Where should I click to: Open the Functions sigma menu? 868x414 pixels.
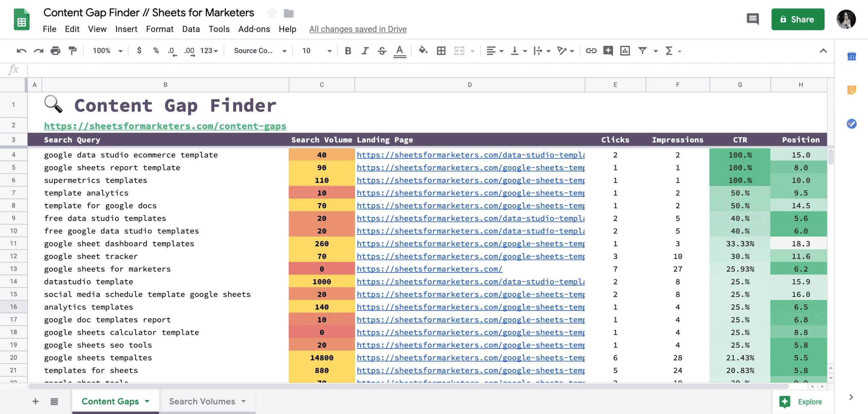point(673,51)
